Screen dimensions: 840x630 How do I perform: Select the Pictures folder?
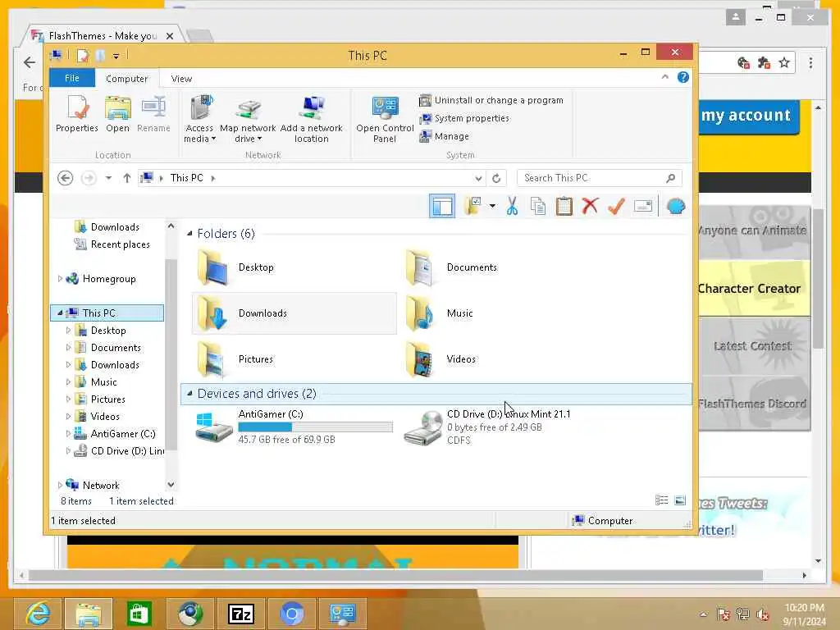[x=294, y=359]
